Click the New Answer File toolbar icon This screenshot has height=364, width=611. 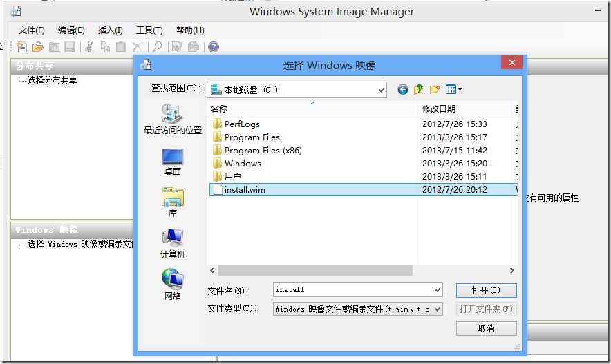(x=22, y=47)
